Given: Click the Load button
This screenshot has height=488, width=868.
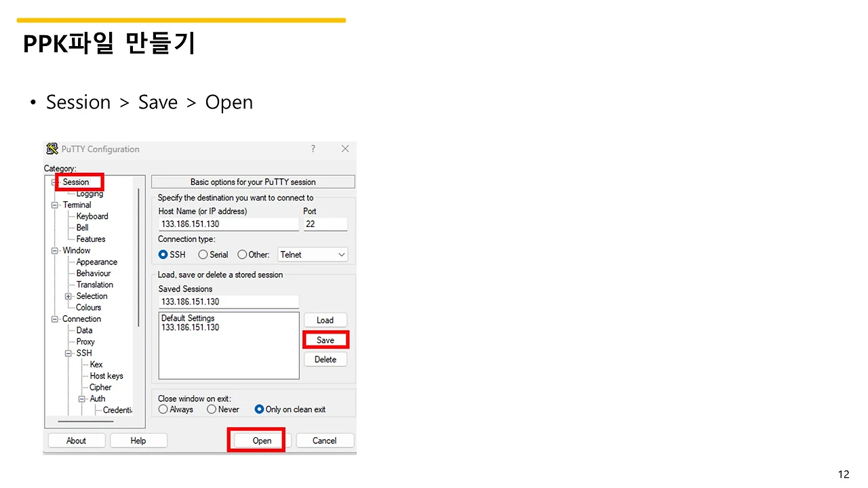Looking at the screenshot, I should pos(325,320).
